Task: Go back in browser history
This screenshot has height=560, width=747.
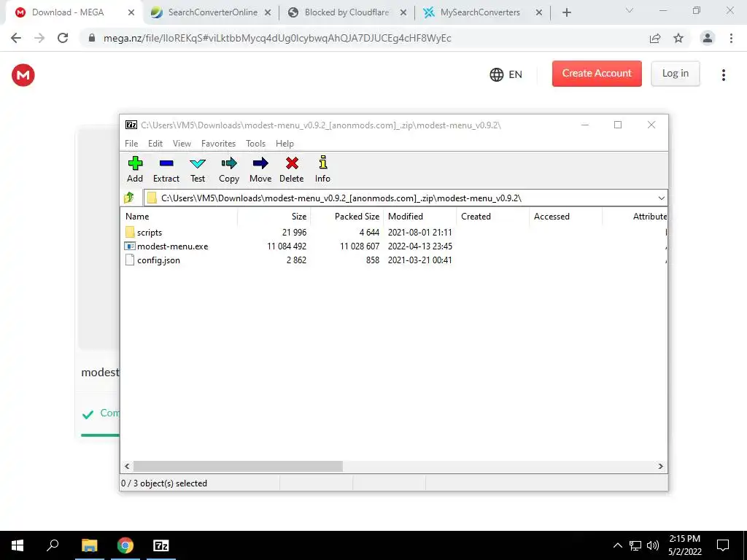Action: coord(16,38)
